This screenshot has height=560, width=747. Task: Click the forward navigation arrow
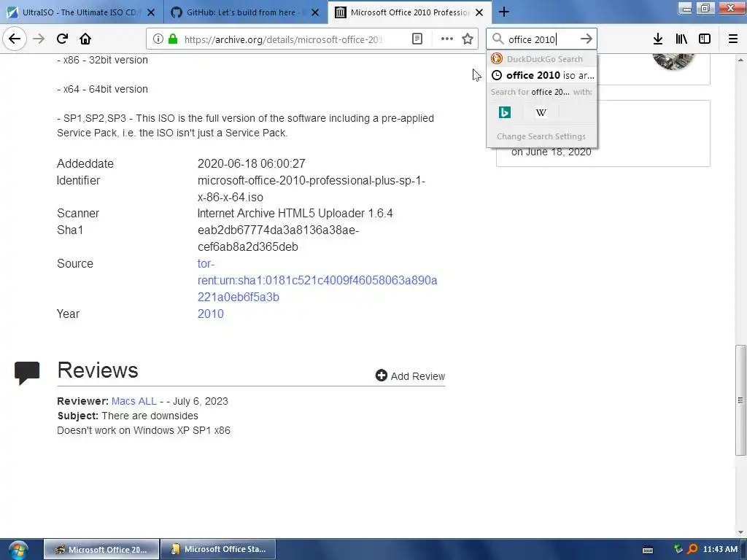pyautogui.click(x=39, y=39)
